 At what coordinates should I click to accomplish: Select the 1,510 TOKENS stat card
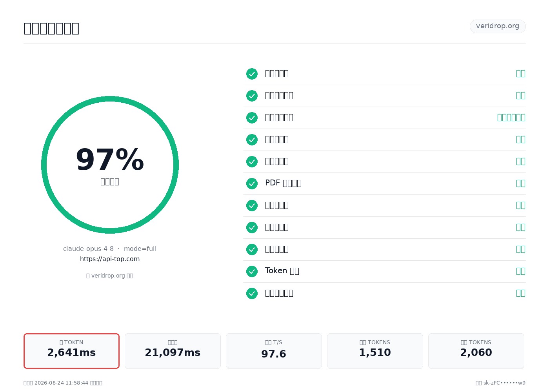375,351
